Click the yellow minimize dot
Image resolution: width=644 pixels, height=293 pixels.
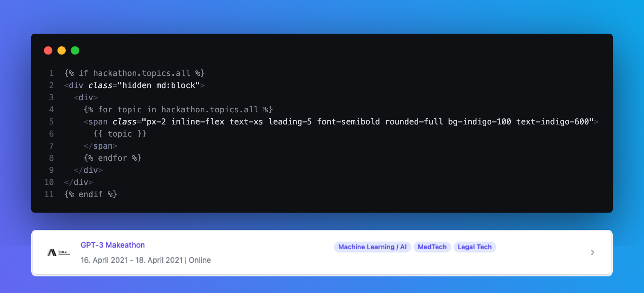62,50
